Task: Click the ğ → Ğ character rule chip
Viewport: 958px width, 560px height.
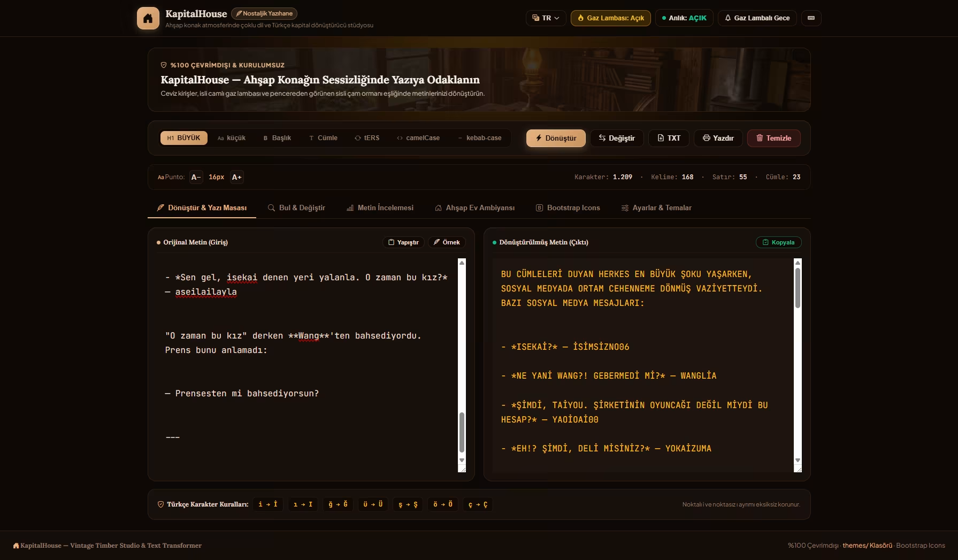Action: point(338,504)
